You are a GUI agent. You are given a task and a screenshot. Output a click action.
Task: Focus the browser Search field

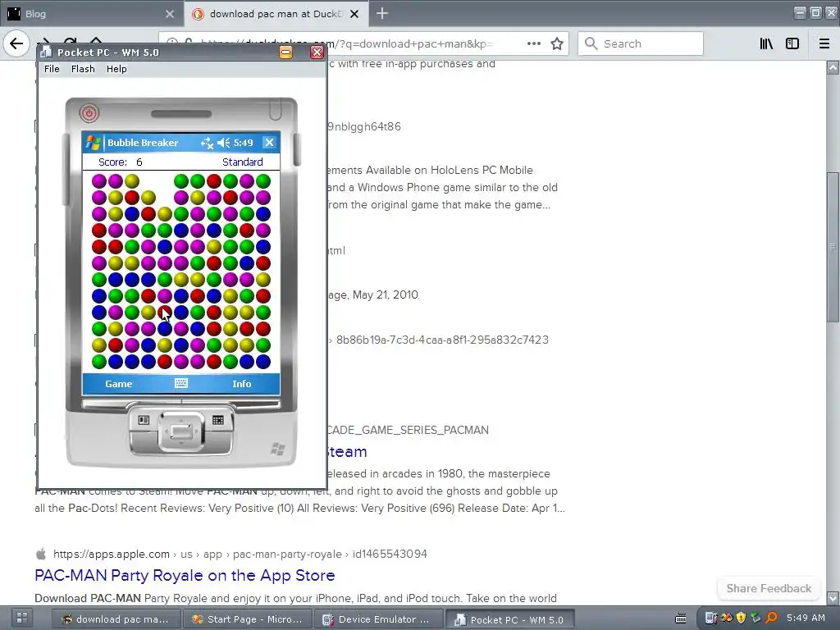click(640, 43)
